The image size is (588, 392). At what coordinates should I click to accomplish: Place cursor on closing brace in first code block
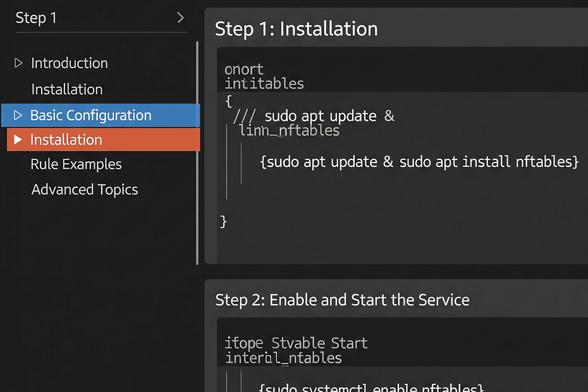223,221
